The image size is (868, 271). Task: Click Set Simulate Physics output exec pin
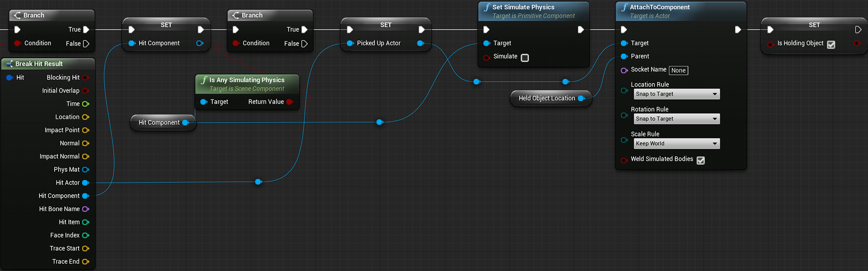point(581,30)
